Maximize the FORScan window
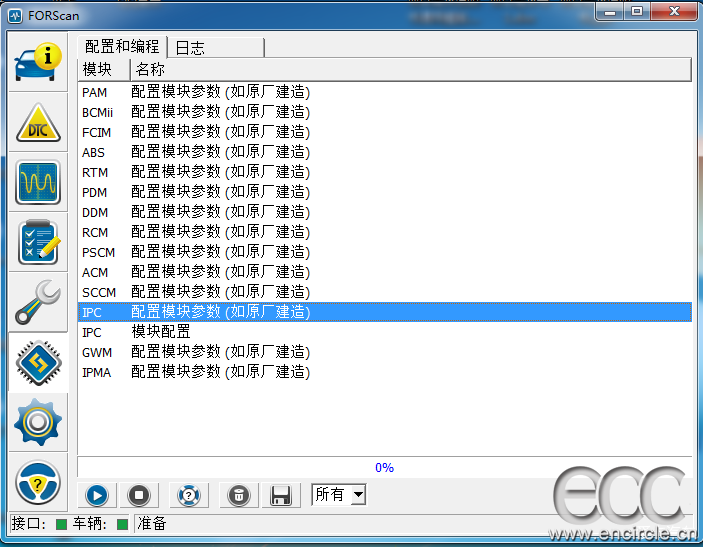Screen dimensions: 703x547 (x=637, y=12)
